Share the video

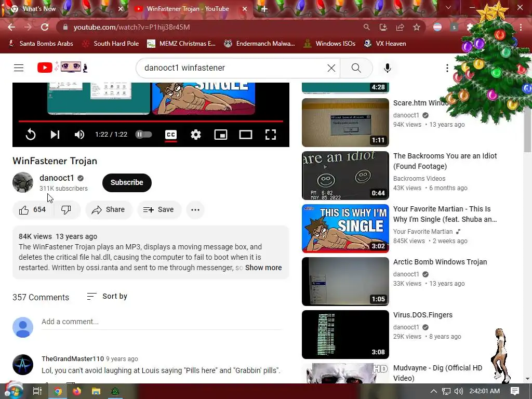(x=109, y=210)
